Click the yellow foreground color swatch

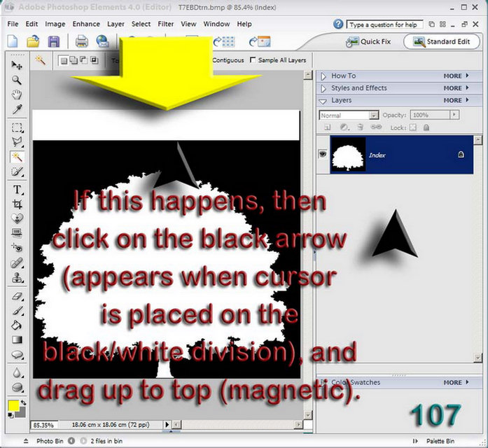click(13, 406)
